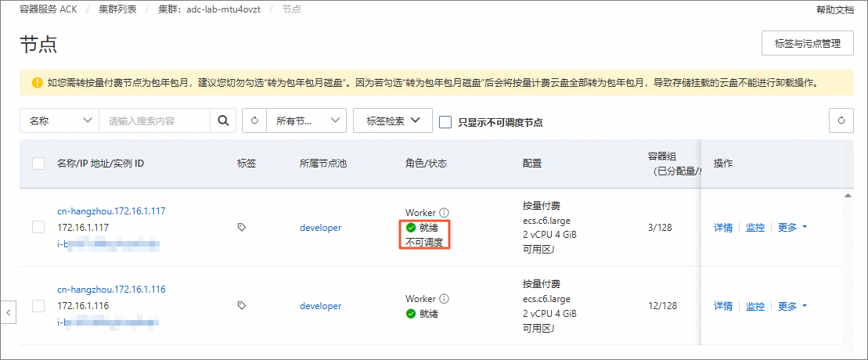This screenshot has width=868, height=360.
Task: Click the refresh button at far right
Action: (x=841, y=121)
